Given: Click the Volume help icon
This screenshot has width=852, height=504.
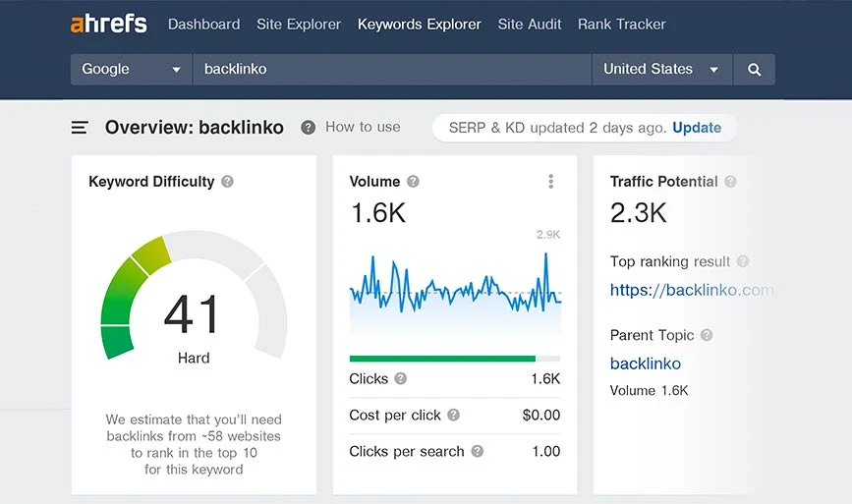Looking at the screenshot, I should (x=413, y=182).
